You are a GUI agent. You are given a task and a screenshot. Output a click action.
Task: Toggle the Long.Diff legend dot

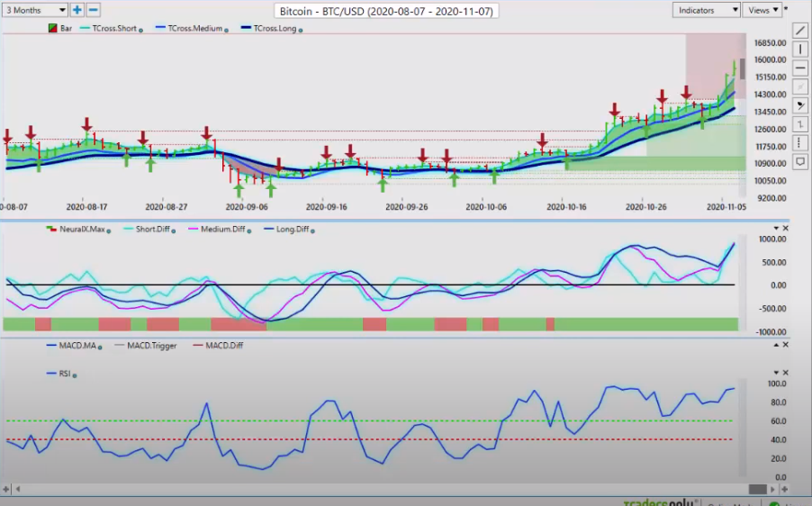coord(312,231)
